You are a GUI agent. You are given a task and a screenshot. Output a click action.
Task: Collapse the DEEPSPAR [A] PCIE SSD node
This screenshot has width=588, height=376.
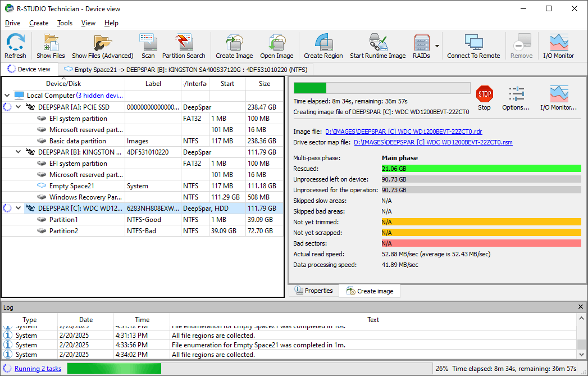click(18, 107)
